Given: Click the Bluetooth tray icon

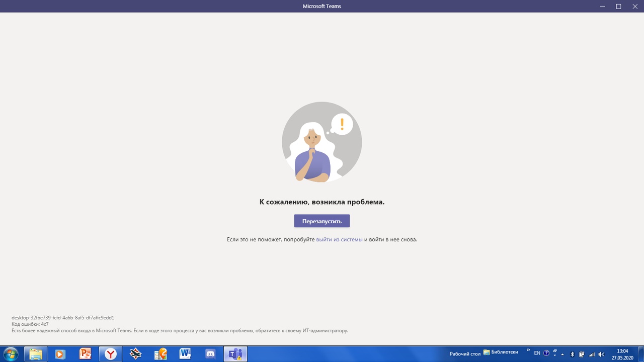Looking at the screenshot, I should 573,354.
